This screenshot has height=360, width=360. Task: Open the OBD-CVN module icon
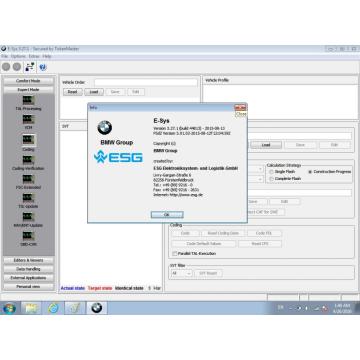coord(28,236)
